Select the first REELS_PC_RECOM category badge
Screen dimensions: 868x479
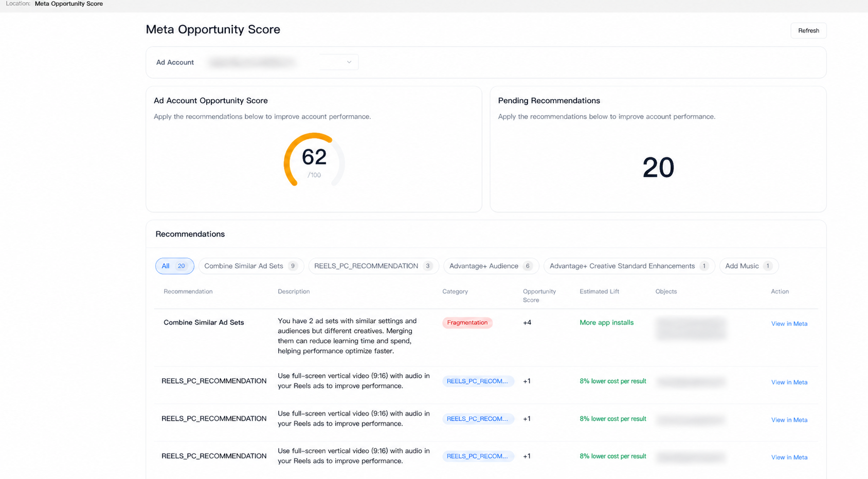pos(478,381)
